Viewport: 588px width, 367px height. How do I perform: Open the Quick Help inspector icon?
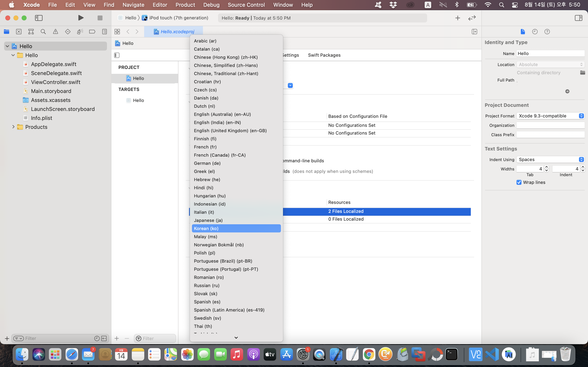point(547,32)
